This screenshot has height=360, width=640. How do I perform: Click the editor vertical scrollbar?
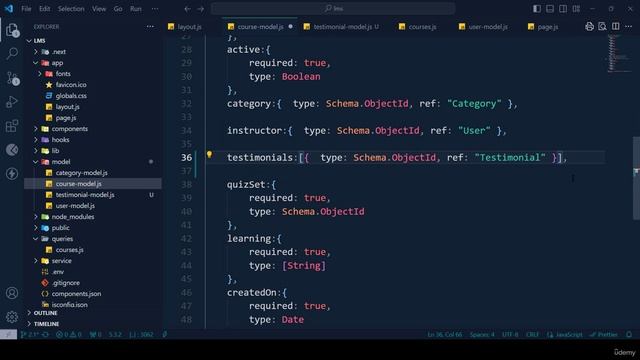(636, 178)
